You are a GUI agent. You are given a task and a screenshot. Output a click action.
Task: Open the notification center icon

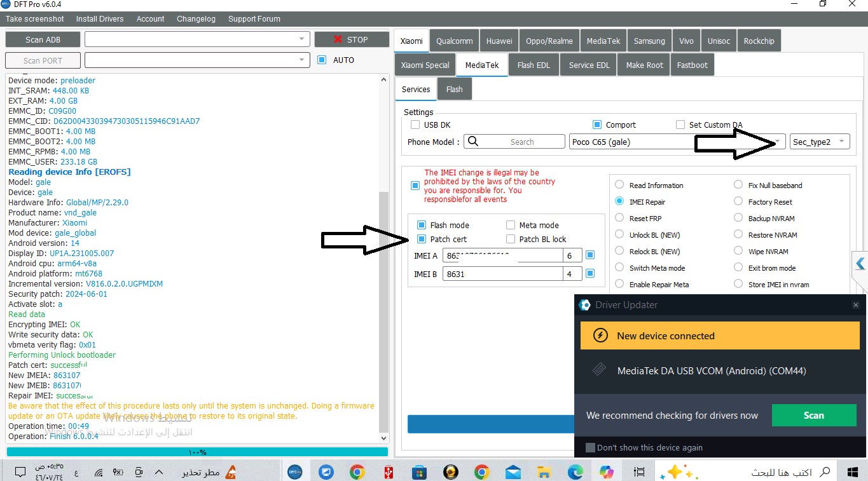20,472
